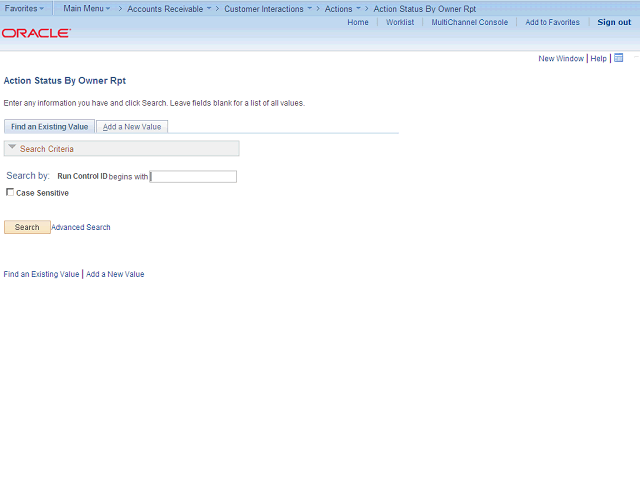Click Action Status By Owner Rpt breadcrumb
This screenshot has height=480, width=640.
click(x=424, y=9)
